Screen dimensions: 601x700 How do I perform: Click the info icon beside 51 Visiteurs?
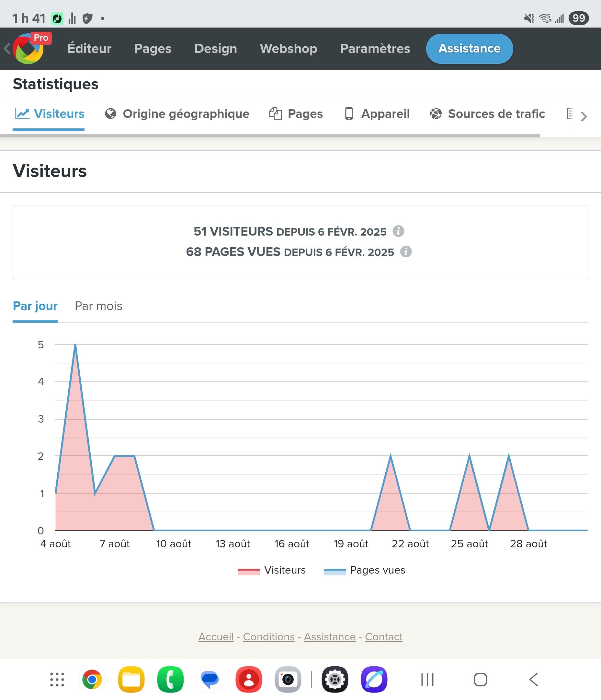coord(398,231)
